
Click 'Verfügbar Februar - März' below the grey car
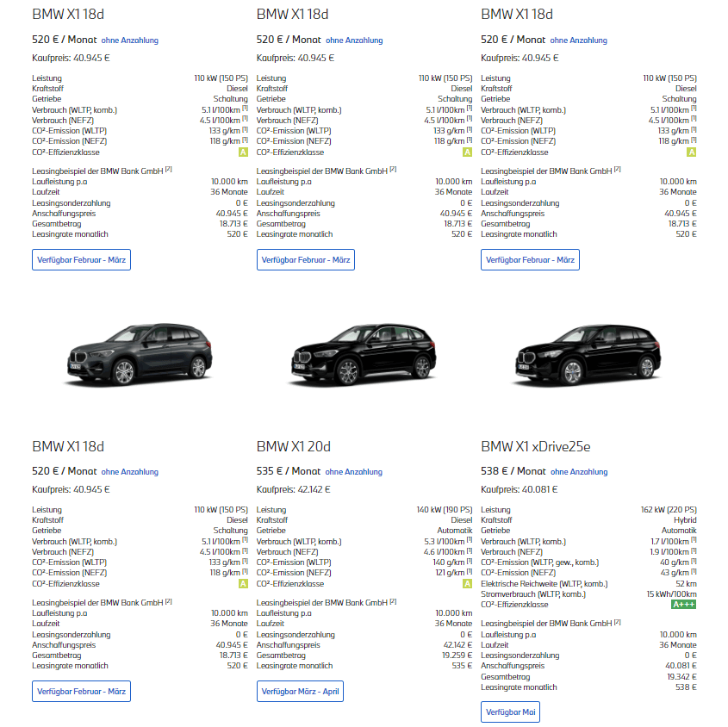coord(81,692)
